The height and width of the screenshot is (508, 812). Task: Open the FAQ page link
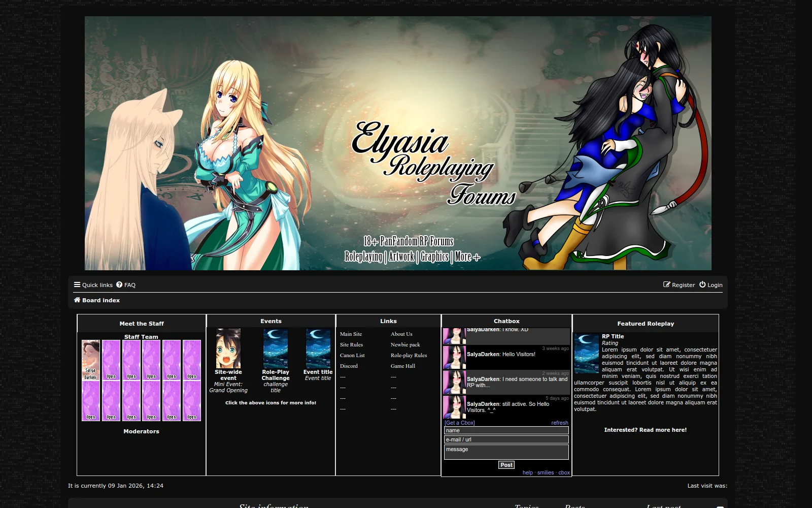(x=126, y=285)
